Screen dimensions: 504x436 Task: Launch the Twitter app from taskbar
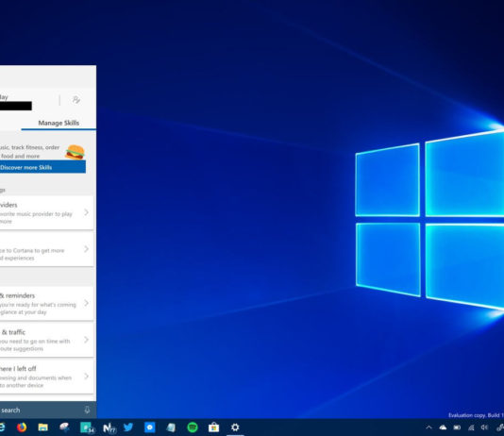pos(128,427)
